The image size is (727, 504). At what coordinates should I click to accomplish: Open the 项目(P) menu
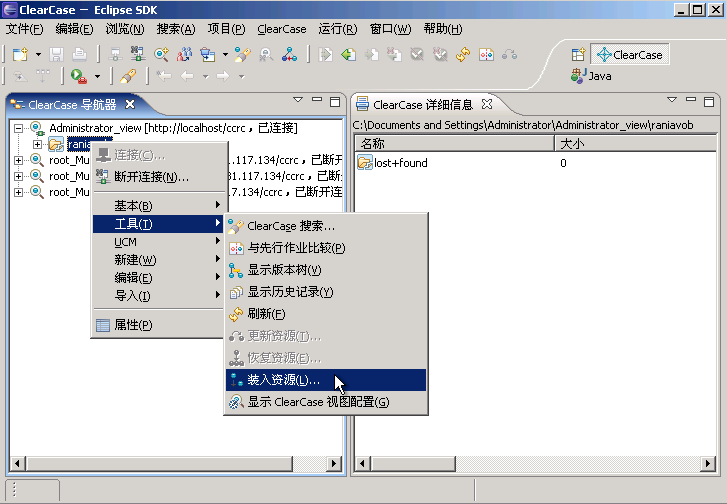tap(226, 29)
